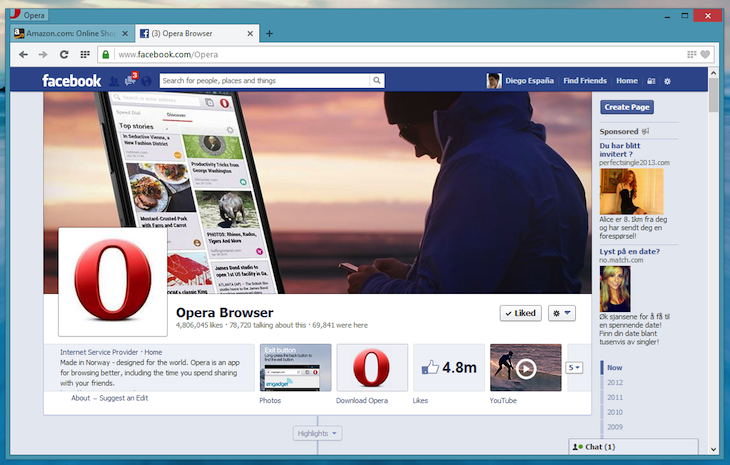Screen dimensions: 730x465
Task: Jump to 2011 in timeline
Action: (x=615, y=398)
